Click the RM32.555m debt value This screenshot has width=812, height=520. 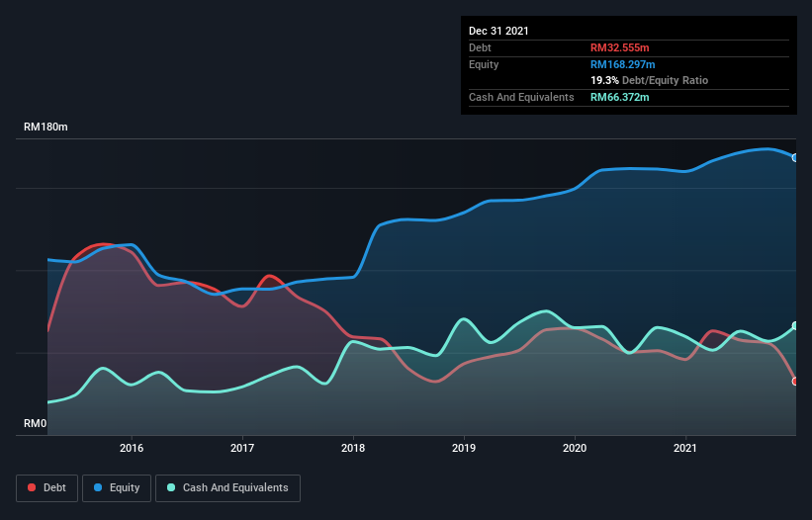pyautogui.click(x=620, y=47)
